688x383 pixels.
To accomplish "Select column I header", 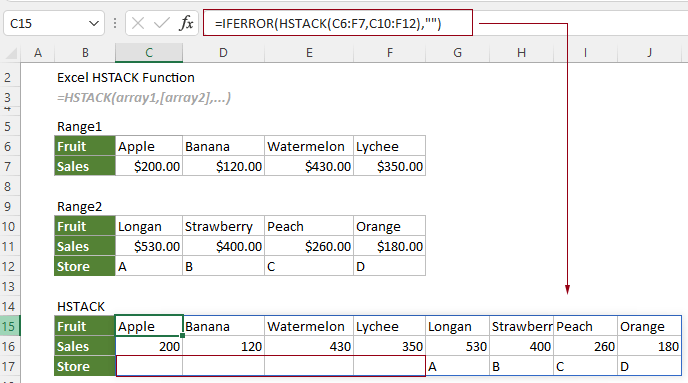I will (585, 53).
